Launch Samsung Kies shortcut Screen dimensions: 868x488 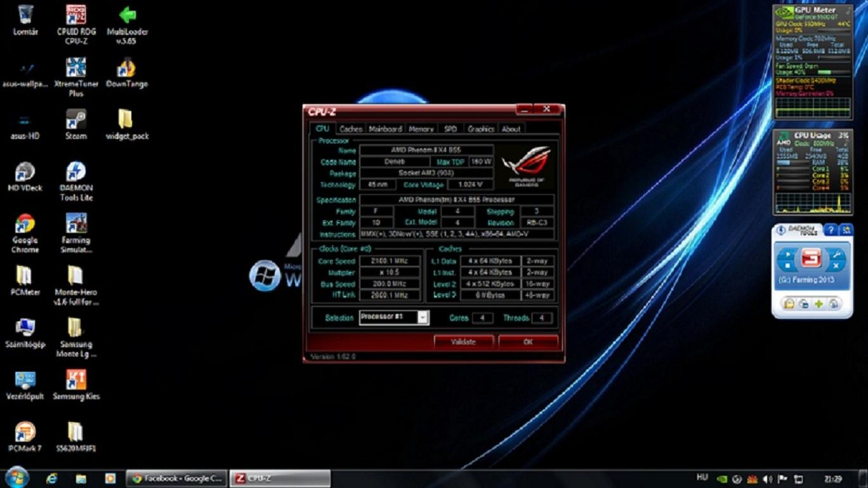point(76,385)
